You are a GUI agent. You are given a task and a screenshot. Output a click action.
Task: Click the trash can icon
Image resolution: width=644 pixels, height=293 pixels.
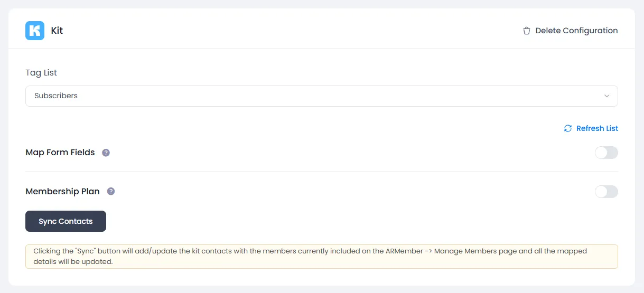pos(526,31)
